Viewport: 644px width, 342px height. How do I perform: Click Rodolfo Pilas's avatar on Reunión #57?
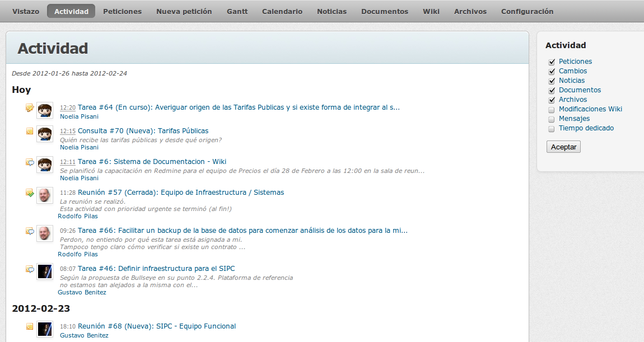click(x=45, y=195)
